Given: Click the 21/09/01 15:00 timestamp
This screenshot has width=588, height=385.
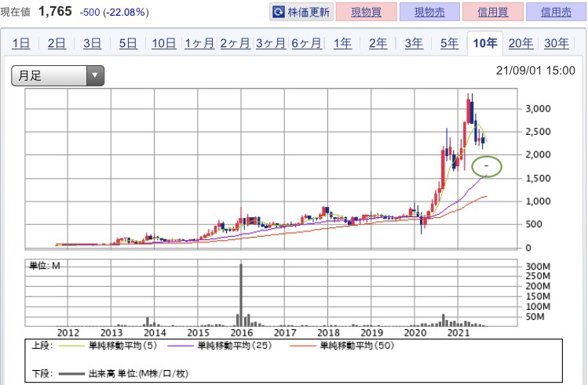Looking at the screenshot, I should (535, 71).
